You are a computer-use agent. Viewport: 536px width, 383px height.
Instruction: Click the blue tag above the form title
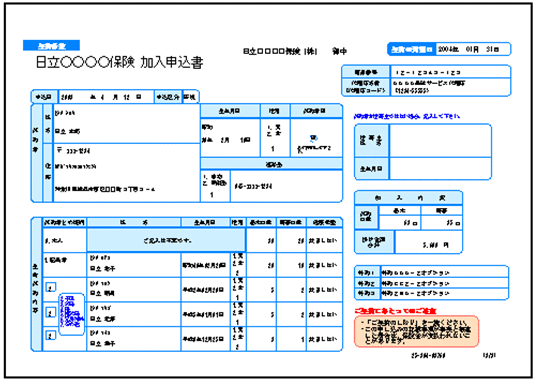51,45
